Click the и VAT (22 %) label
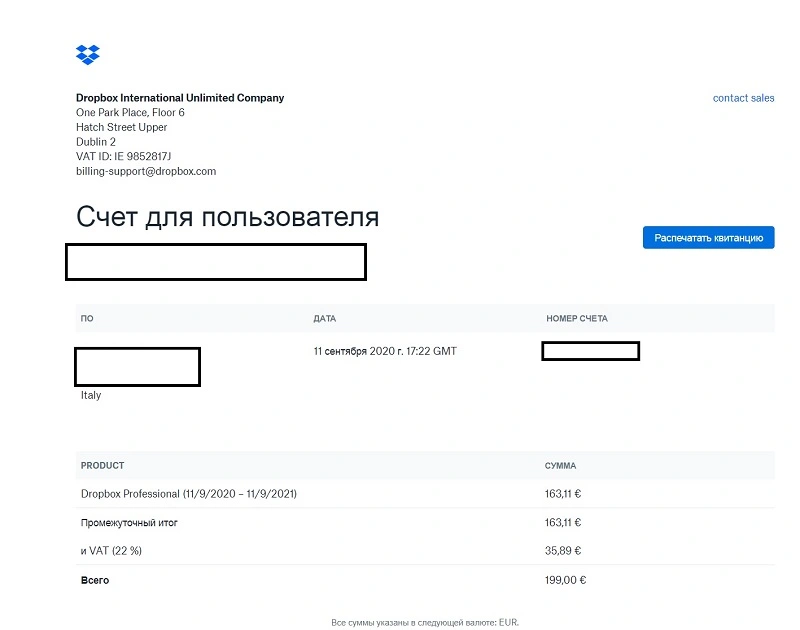 point(111,550)
